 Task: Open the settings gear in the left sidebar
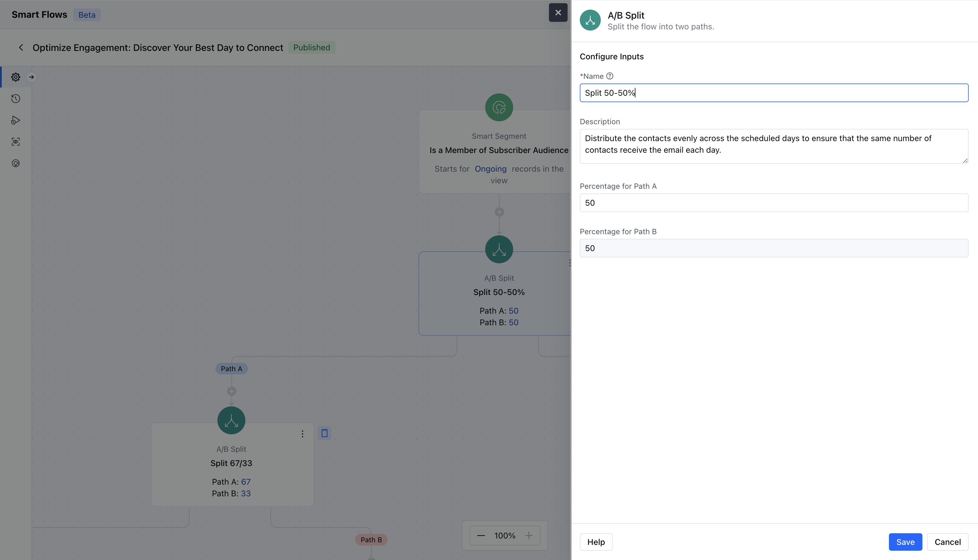click(x=15, y=77)
